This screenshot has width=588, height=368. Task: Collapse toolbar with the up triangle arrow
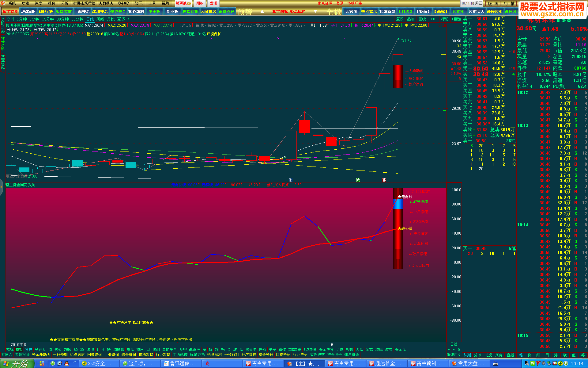262,12
